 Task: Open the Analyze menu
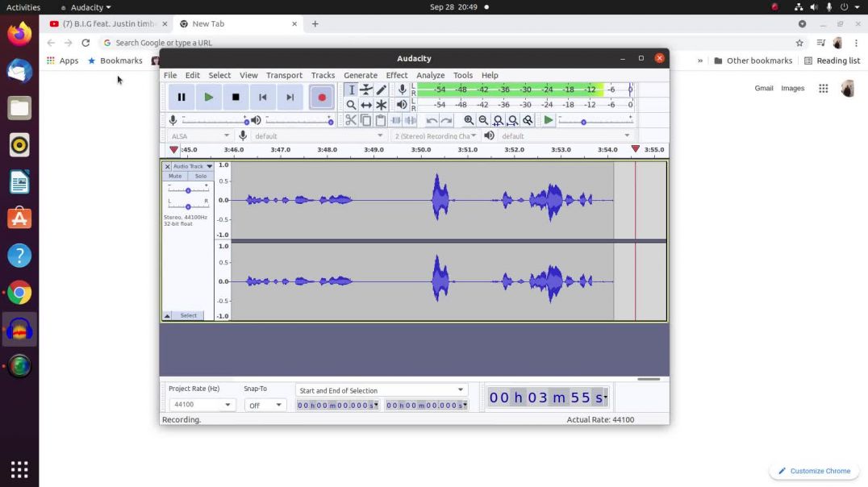click(430, 75)
